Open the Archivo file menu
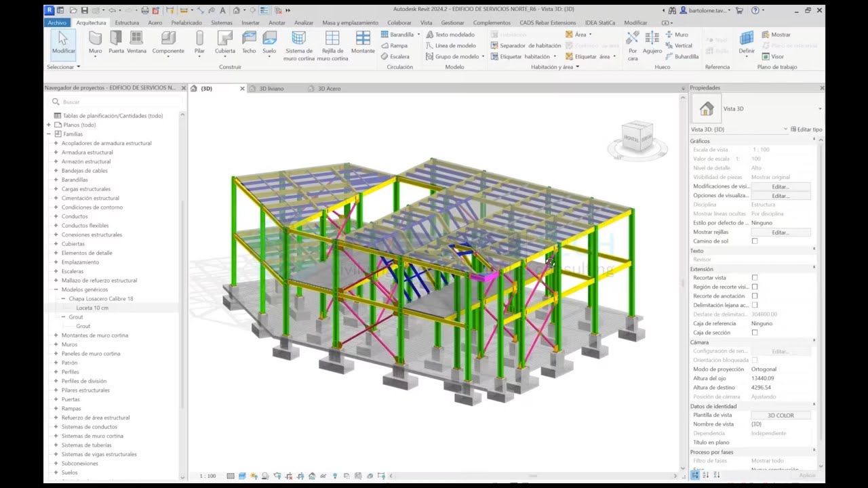The height and width of the screenshot is (488, 868). point(58,22)
